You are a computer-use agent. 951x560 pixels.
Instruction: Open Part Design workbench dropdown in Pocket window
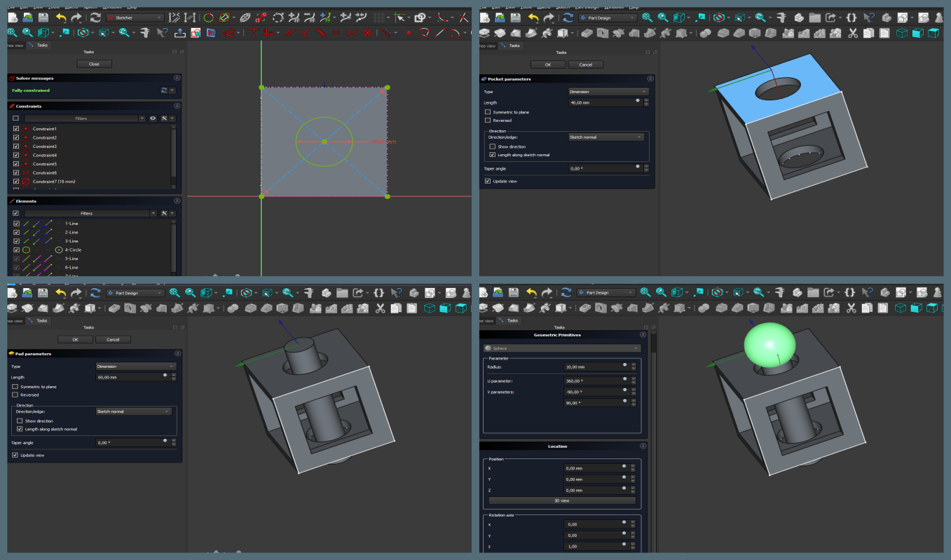click(x=608, y=18)
